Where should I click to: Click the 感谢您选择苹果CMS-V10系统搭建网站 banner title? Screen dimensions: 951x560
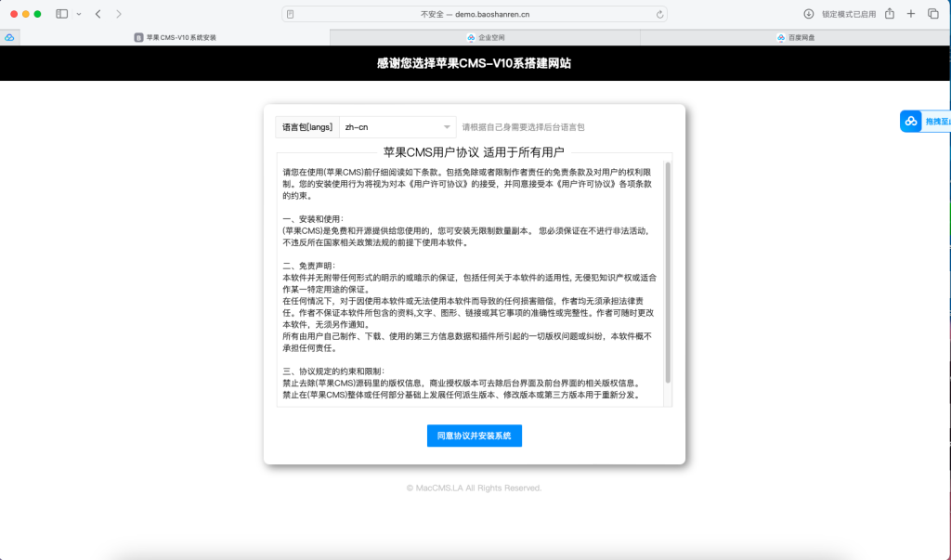(475, 63)
